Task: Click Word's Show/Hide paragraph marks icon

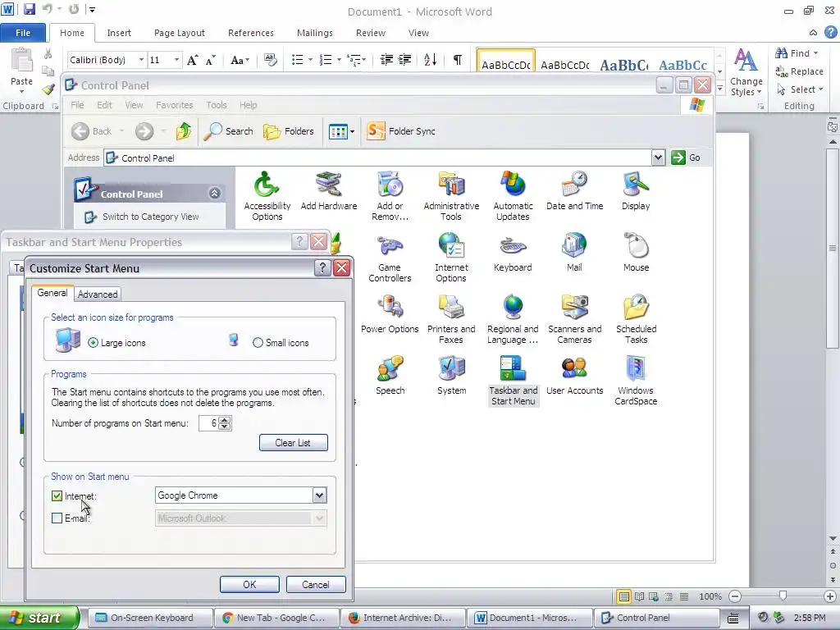Action: point(458,59)
